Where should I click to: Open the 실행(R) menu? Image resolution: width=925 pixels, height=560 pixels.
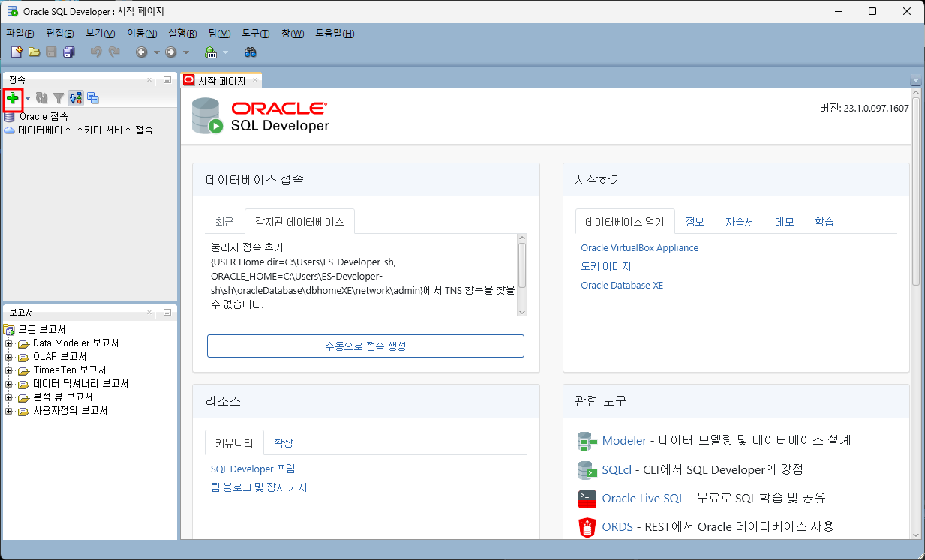(x=183, y=34)
